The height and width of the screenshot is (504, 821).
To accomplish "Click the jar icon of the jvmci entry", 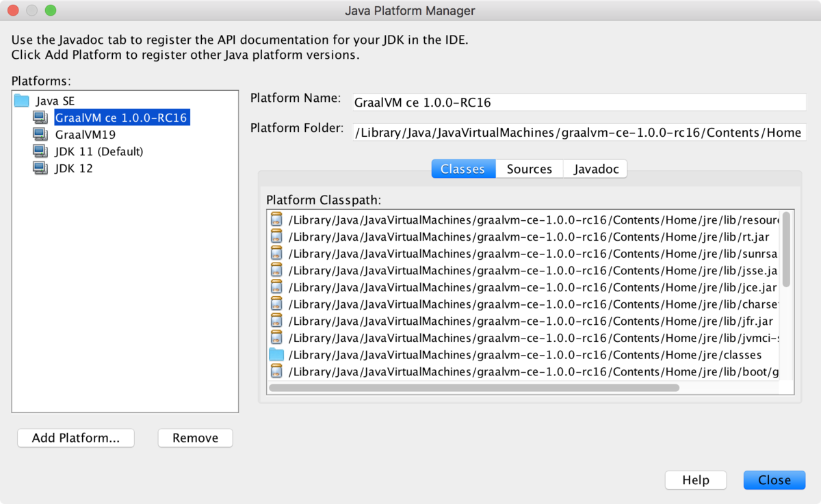I will tap(276, 337).
